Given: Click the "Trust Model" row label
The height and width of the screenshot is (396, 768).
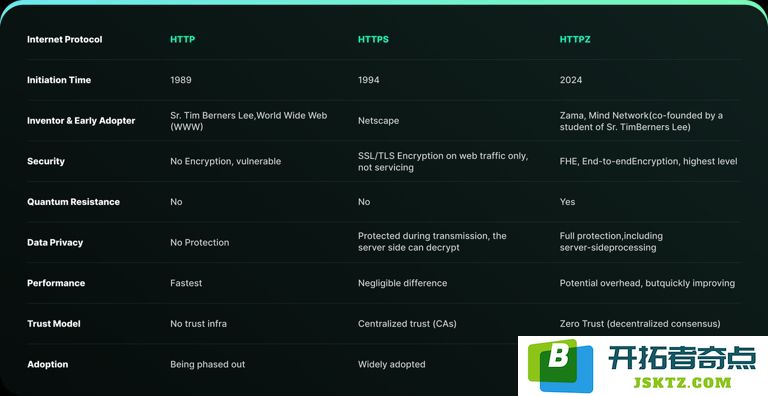Looking at the screenshot, I should pos(54,323).
